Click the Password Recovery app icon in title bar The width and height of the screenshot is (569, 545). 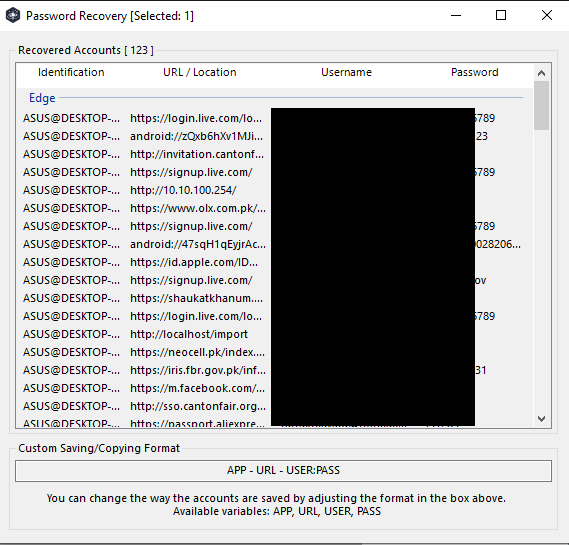click(13, 15)
